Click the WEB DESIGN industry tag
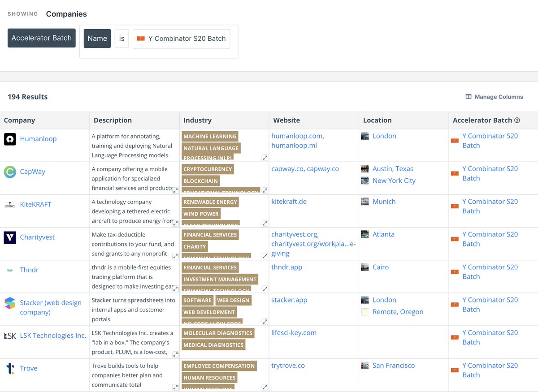Image resolution: width=538 pixels, height=392 pixels. click(x=233, y=300)
